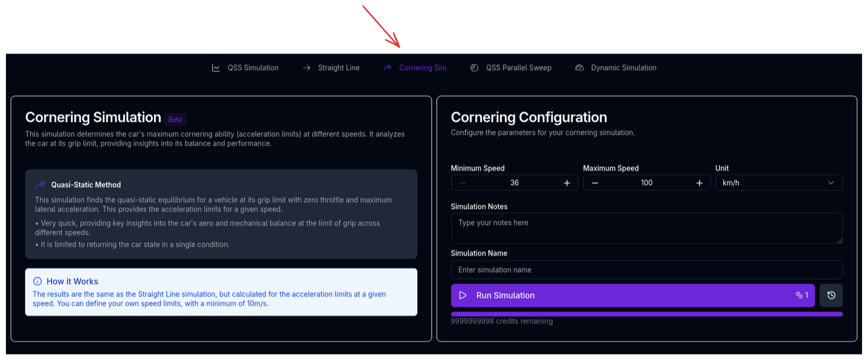Focus the Simulation Name input field
This screenshot has height=360, width=868.
point(646,270)
